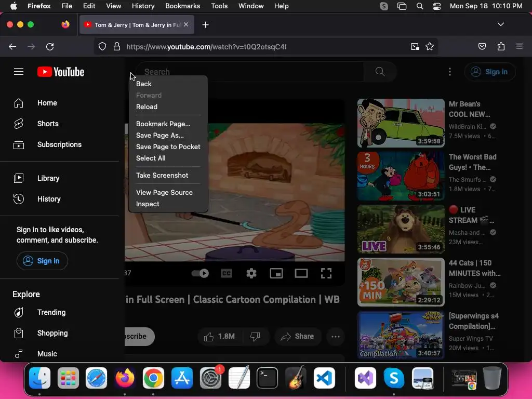Open the Bookmarks menu in menu bar
532x399 pixels.
pos(182,6)
